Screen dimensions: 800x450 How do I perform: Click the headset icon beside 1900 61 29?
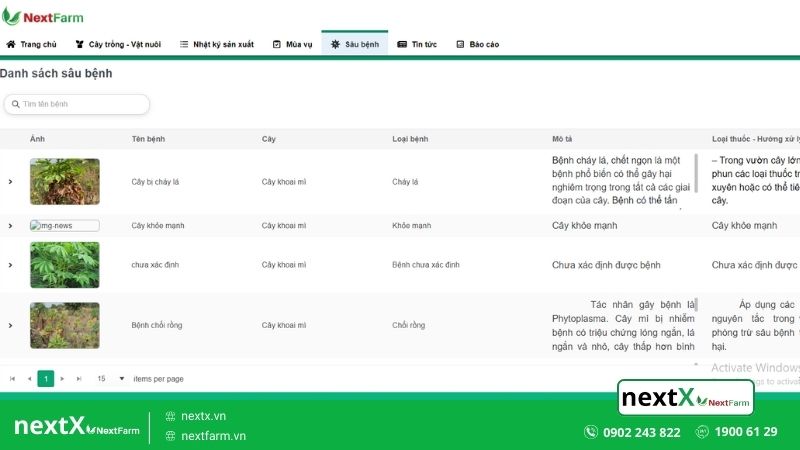tap(702, 432)
